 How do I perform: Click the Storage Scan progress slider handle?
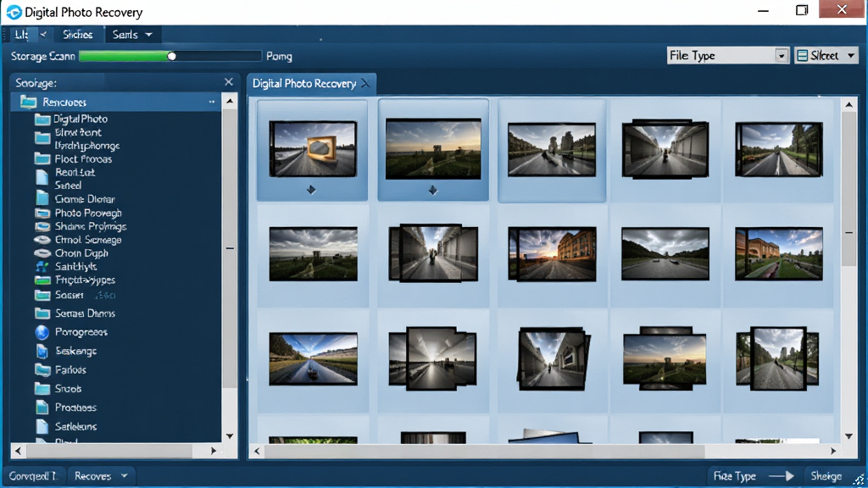click(x=171, y=56)
